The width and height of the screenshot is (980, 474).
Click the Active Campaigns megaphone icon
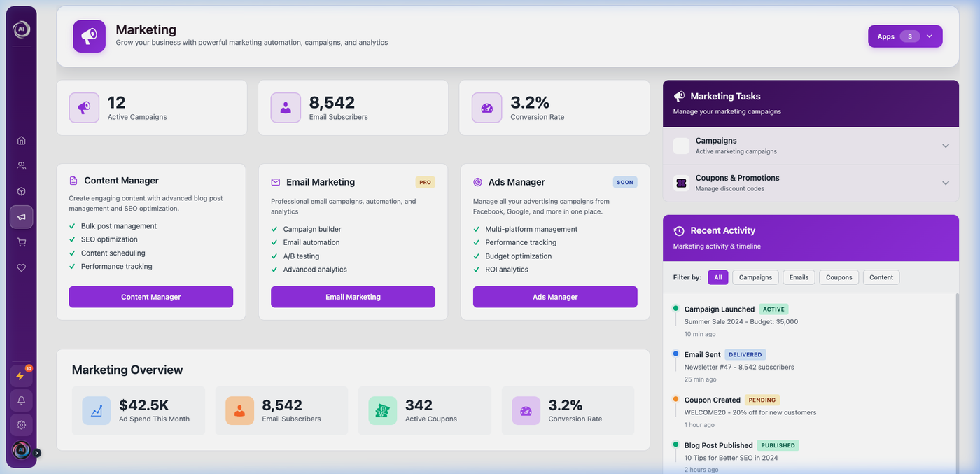point(84,108)
